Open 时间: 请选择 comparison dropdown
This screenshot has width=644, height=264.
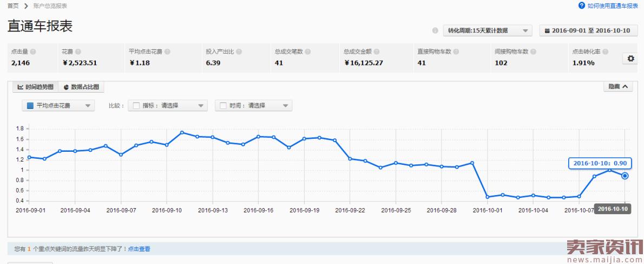pos(253,106)
